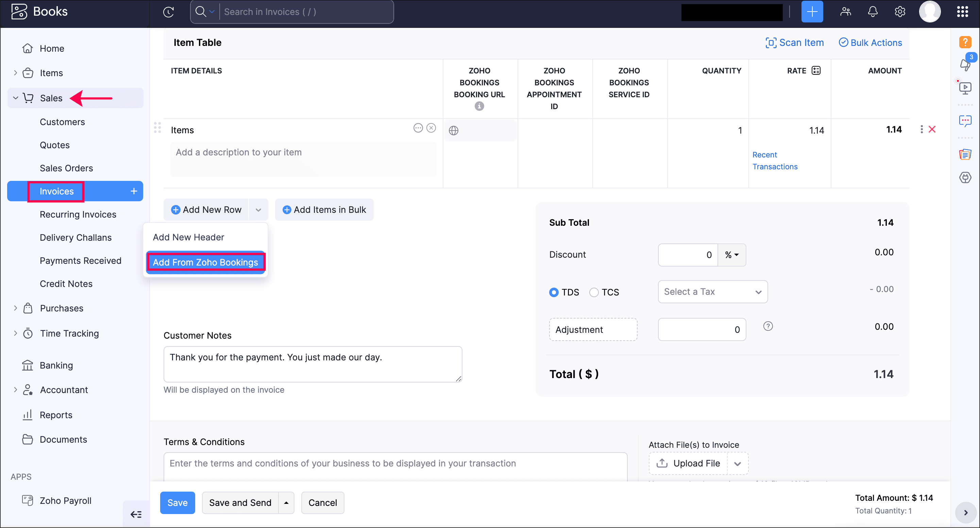The image size is (980, 528).
Task: Open the notifications bell
Action: [x=872, y=12]
